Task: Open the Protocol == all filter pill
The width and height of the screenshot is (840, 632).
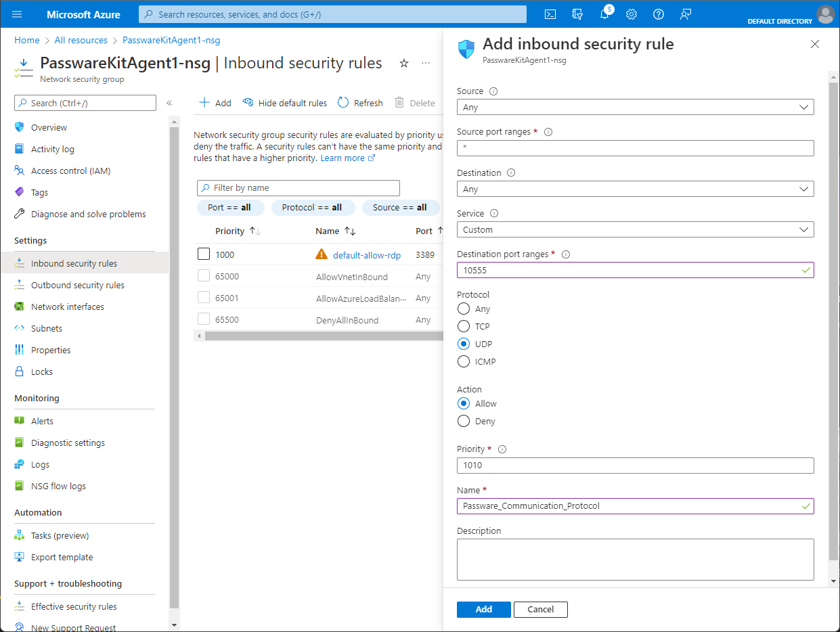Action: pos(312,208)
